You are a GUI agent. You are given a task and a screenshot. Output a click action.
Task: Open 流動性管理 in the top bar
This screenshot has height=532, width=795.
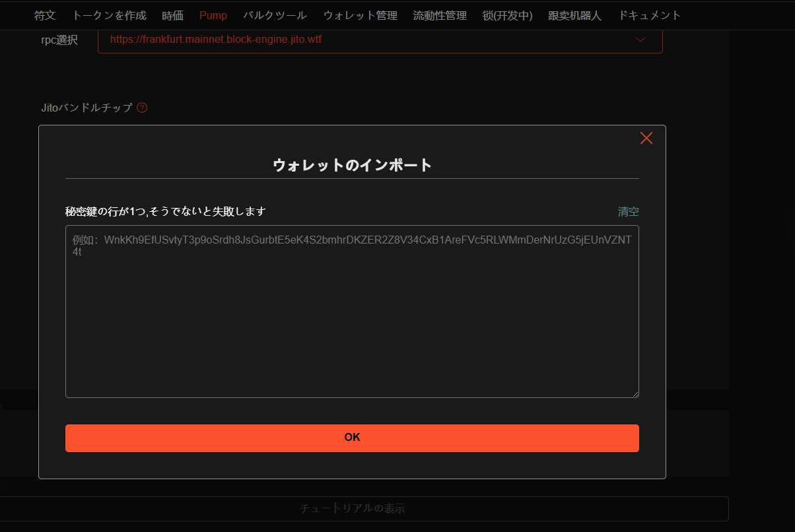pyautogui.click(x=440, y=15)
